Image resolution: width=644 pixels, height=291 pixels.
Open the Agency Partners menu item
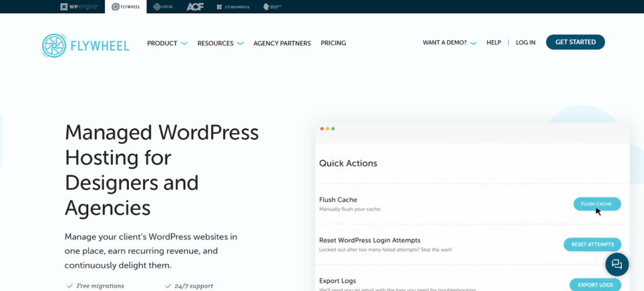coord(282,43)
